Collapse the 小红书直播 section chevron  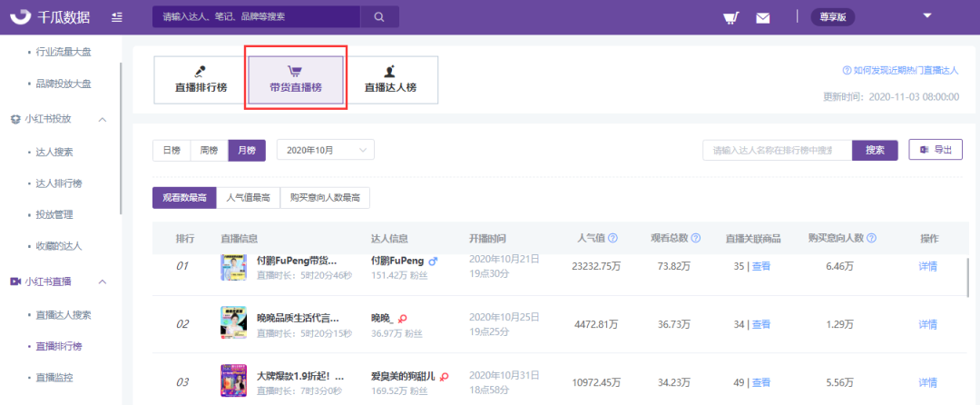click(103, 282)
